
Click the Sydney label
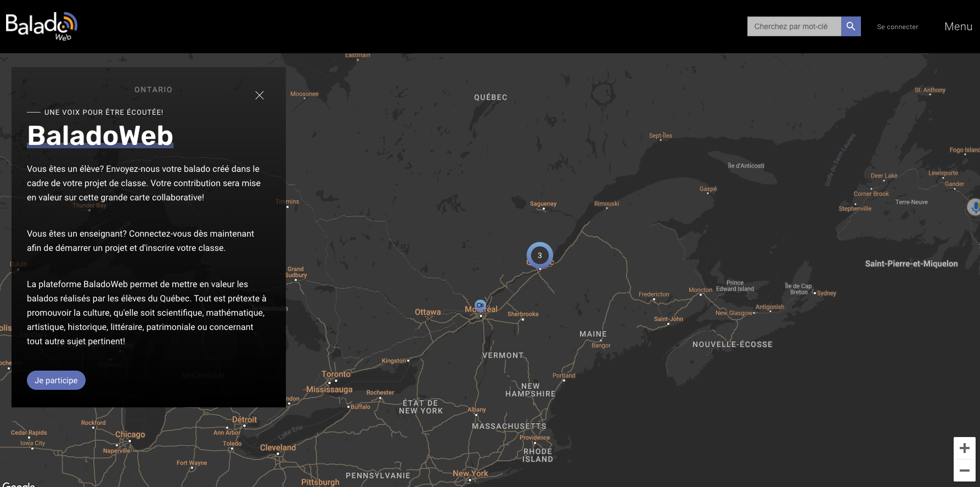coord(826,293)
